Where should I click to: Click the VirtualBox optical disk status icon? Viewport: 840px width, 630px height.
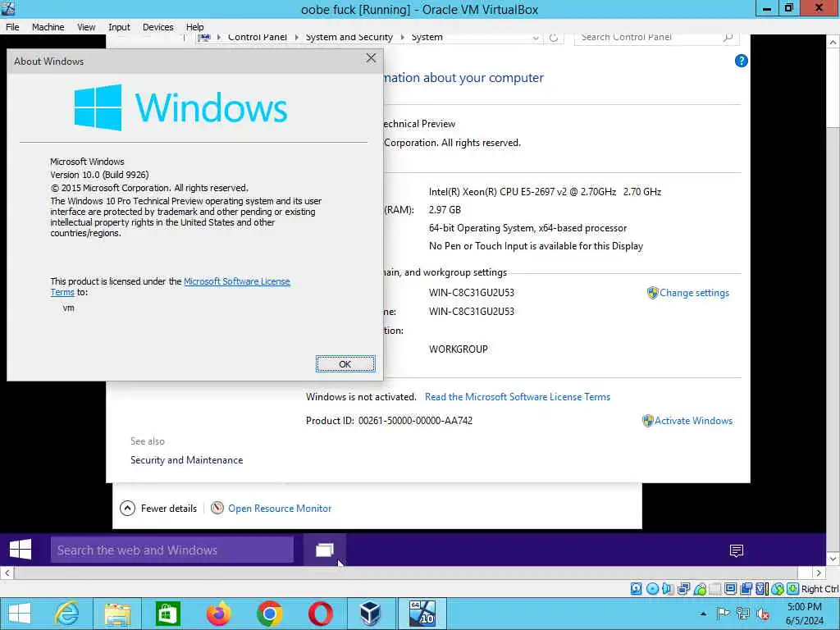(652, 589)
